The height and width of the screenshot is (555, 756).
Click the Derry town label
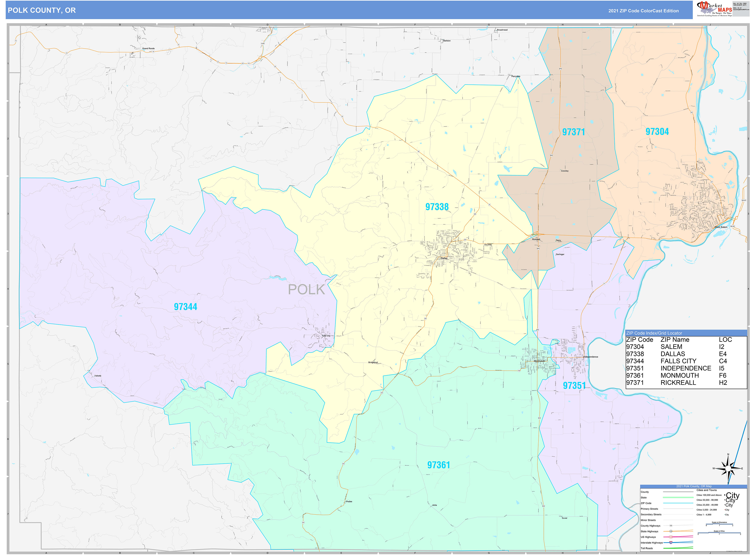[x=559, y=241]
